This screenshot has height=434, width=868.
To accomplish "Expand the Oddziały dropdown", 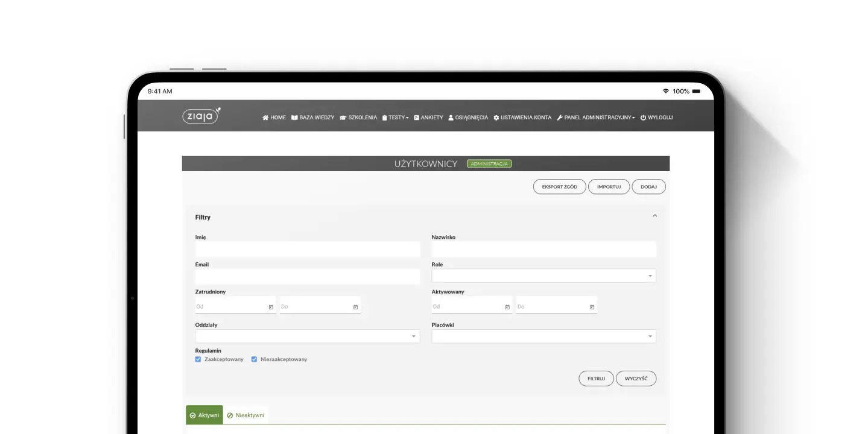I will pos(413,336).
